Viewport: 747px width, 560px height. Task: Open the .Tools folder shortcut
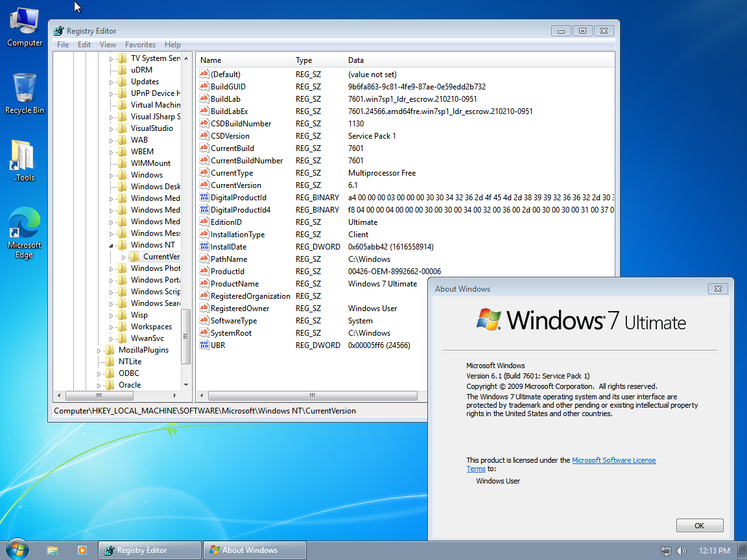coord(24,161)
